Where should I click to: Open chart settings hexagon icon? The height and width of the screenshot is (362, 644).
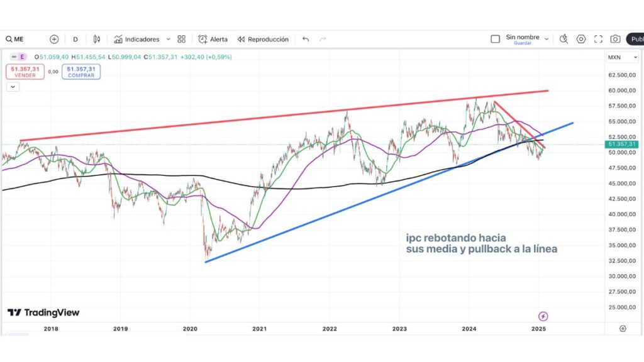581,39
